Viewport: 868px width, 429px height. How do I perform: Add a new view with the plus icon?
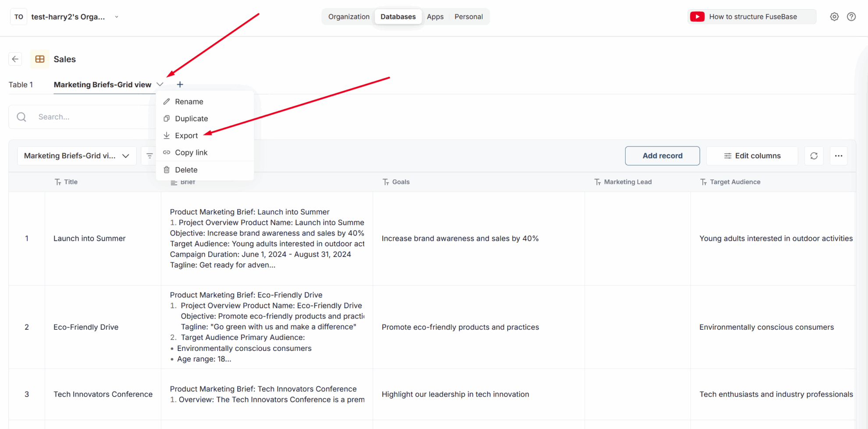click(x=180, y=84)
